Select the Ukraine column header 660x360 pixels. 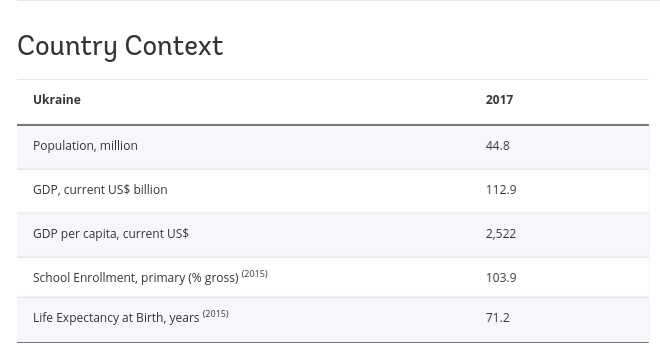[x=57, y=100]
